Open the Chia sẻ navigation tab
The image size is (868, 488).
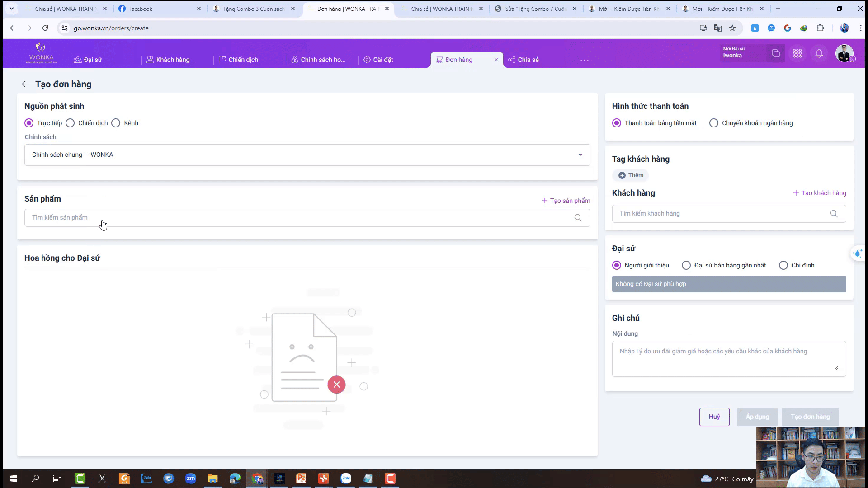click(524, 60)
